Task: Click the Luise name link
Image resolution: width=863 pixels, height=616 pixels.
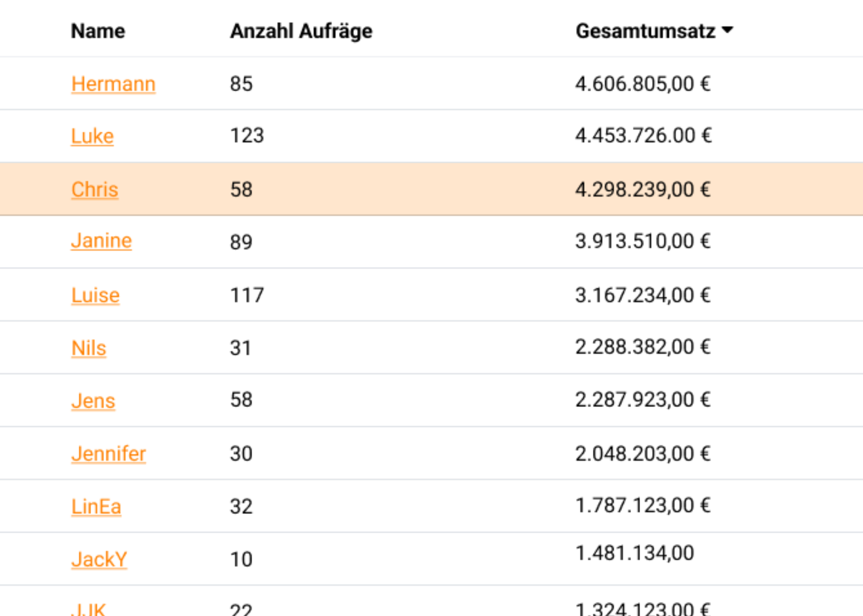Action: (96, 295)
